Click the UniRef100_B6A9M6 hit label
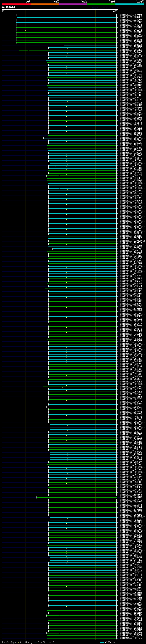 pos(131,580)
